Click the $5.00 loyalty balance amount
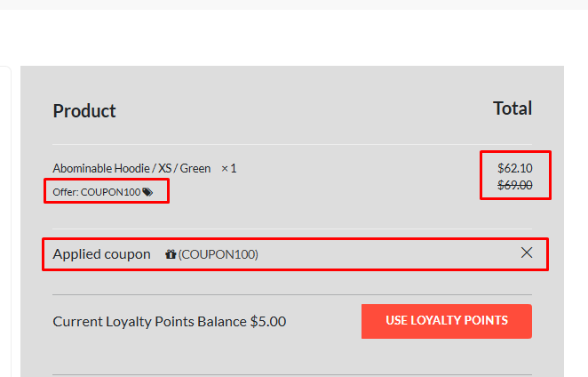The width and height of the screenshot is (588, 377). point(266,321)
